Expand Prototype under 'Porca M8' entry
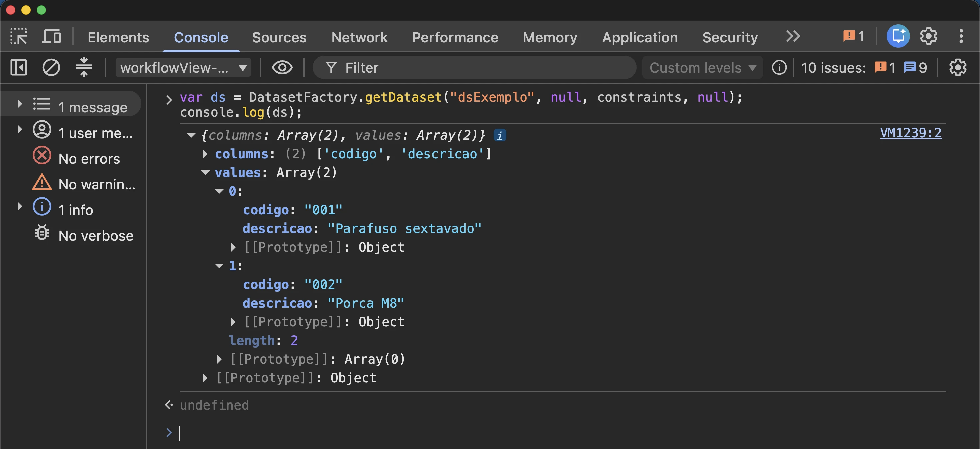This screenshot has width=980, height=449. 233,322
